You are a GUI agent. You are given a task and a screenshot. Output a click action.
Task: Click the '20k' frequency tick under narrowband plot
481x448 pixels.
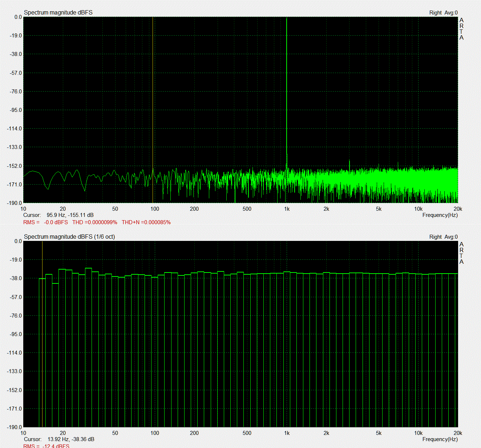458,209
